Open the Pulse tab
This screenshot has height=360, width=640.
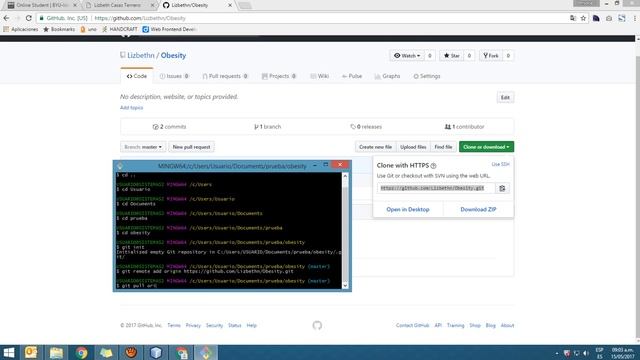pyautogui.click(x=352, y=76)
